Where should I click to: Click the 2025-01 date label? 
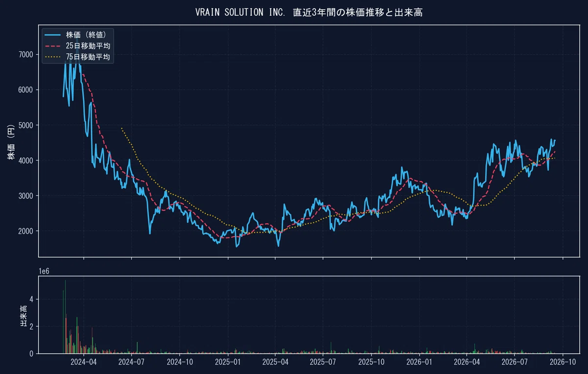click(x=229, y=362)
